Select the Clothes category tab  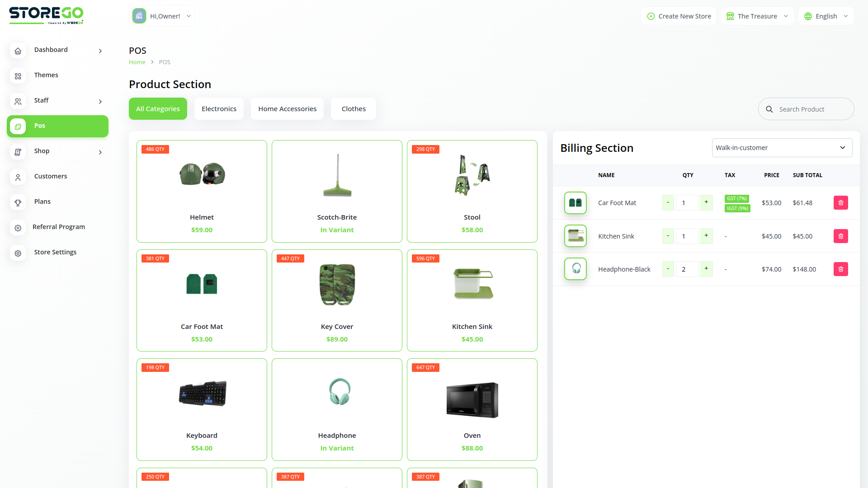(353, 108)
